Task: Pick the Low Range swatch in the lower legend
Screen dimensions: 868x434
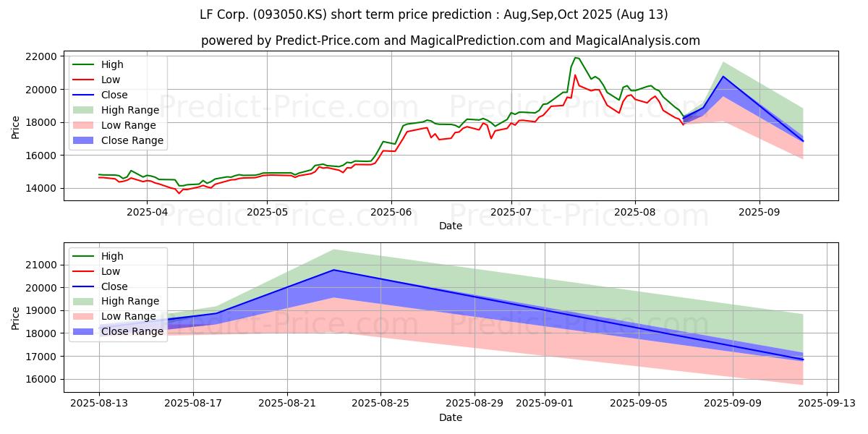Action: pyautogui.click(x=85, y=316)
